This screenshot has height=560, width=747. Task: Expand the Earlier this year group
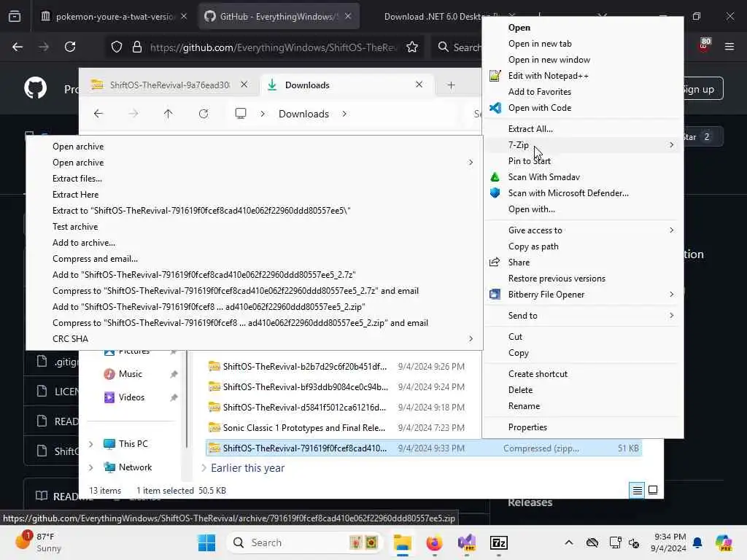[204, 468]
